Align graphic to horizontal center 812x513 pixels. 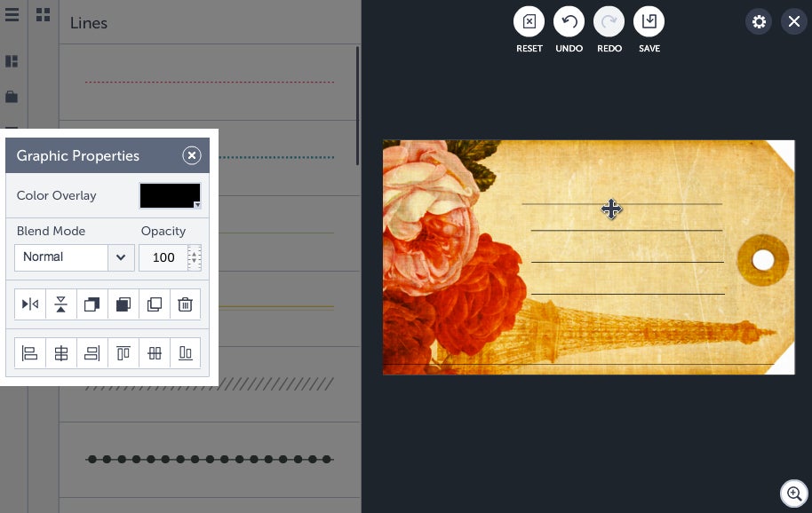coord(61,353)
